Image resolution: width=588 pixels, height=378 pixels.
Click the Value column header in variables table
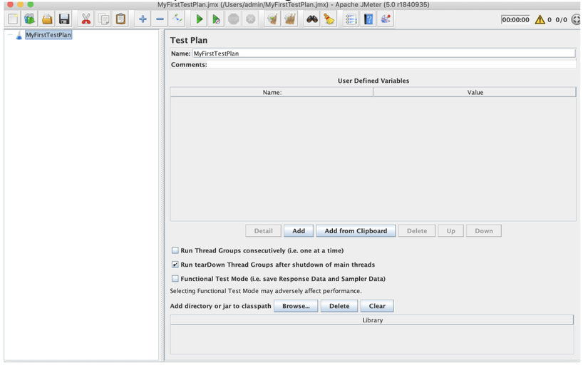click(475, 92)
